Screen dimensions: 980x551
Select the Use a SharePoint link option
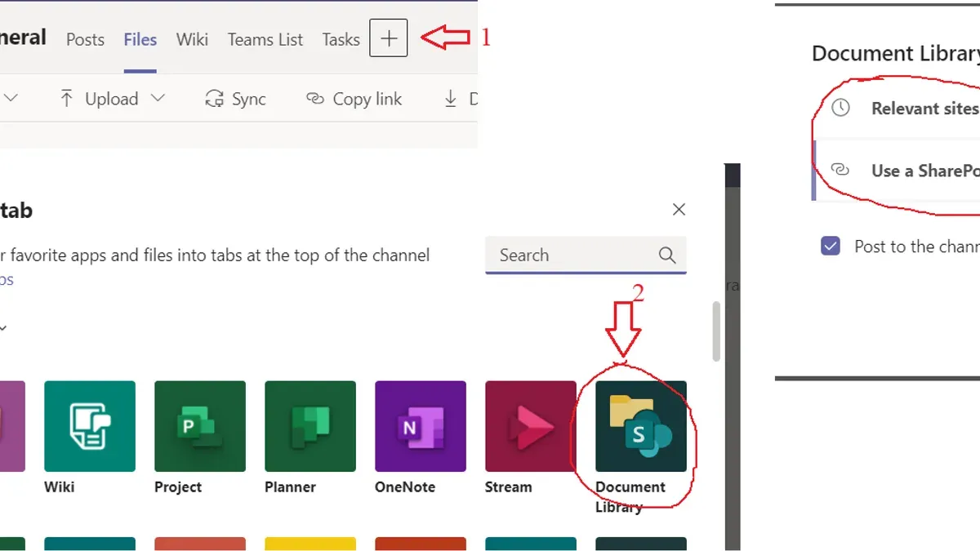[898, 170]
